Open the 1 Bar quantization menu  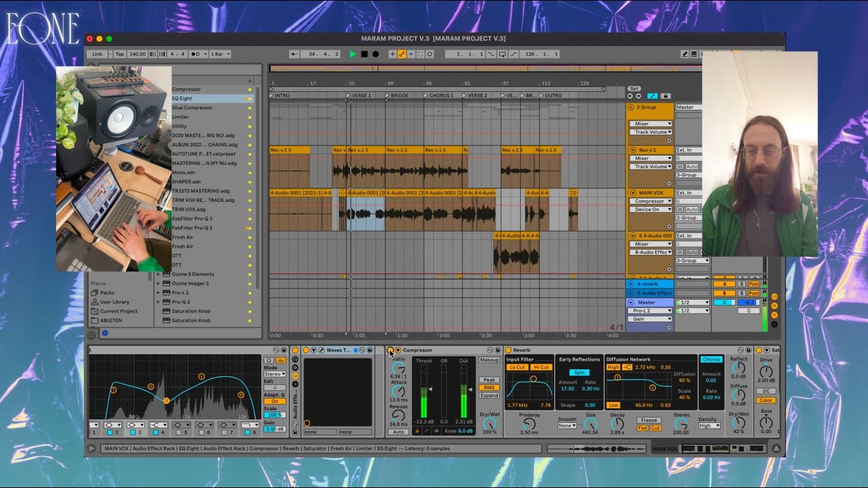(x=220, y=54)
